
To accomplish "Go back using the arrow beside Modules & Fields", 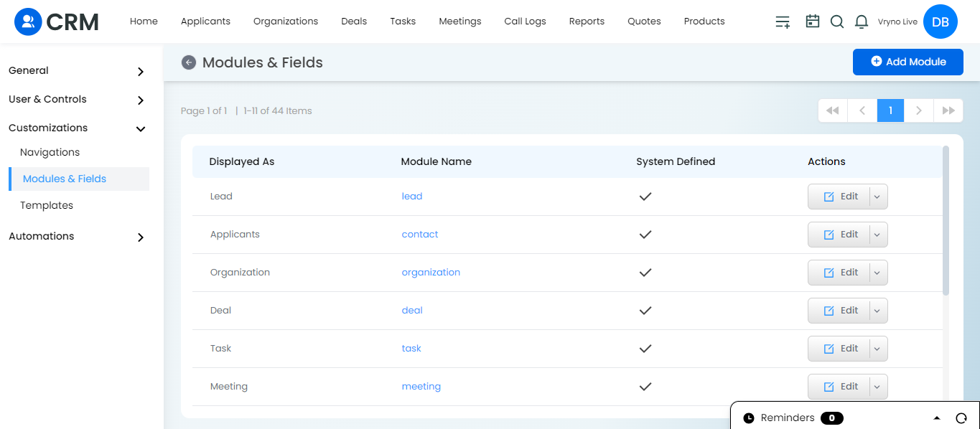I will pos(189,62).
